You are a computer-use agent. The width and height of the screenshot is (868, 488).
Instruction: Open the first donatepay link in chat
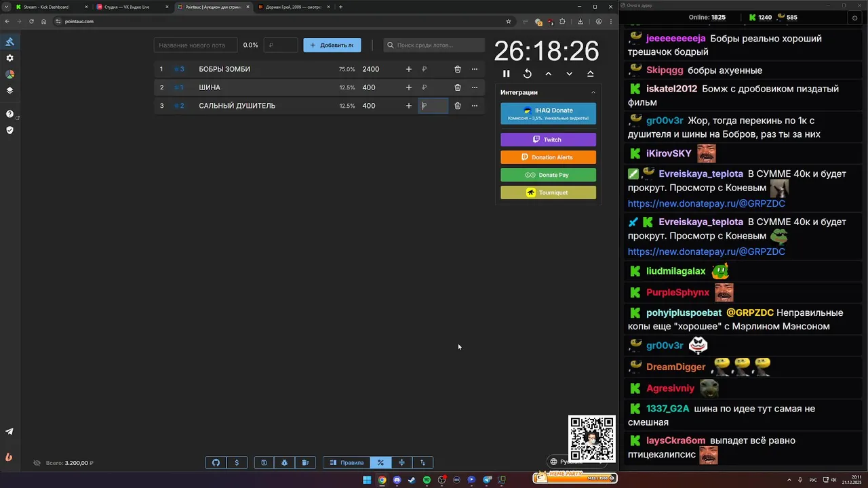pos(706,203)
